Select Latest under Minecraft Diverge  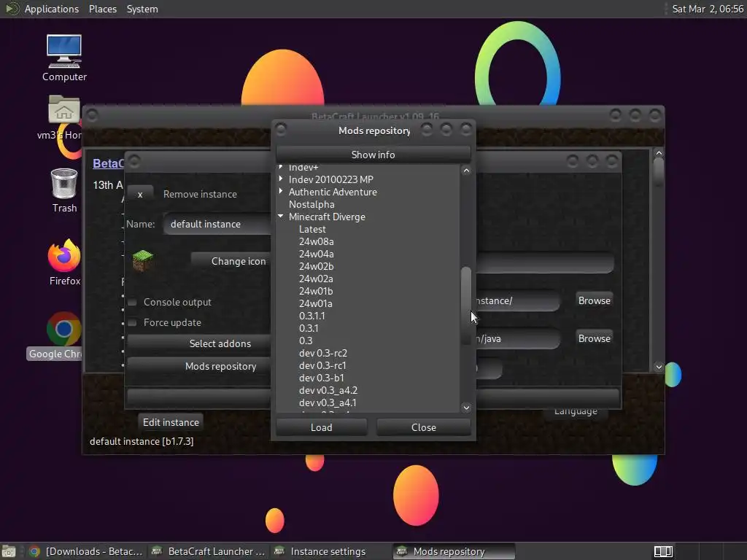click(312, 229)
